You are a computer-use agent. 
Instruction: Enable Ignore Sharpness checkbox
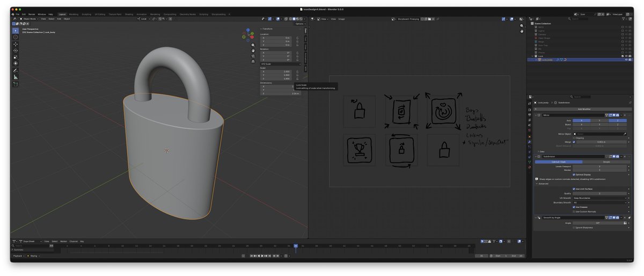[x=574, y=227]
